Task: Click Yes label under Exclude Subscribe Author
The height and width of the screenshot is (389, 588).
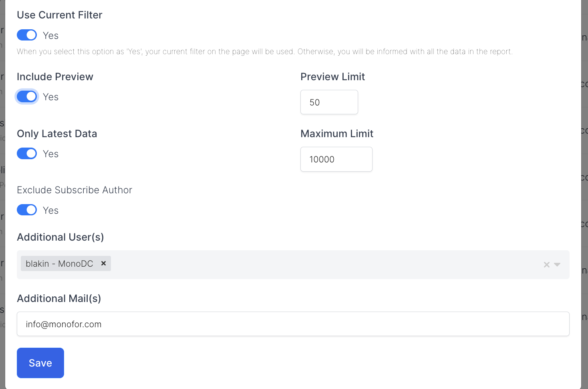Action: (51, 211)
